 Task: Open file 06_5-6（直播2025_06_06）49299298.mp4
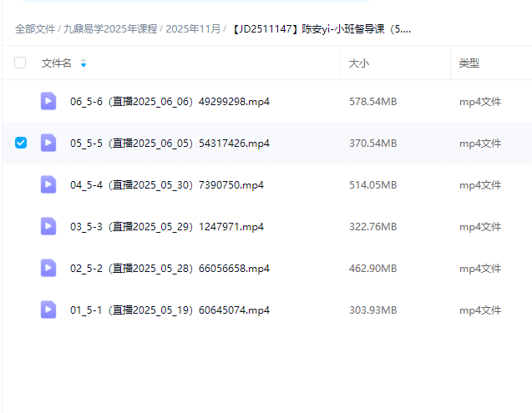[170, 102]
